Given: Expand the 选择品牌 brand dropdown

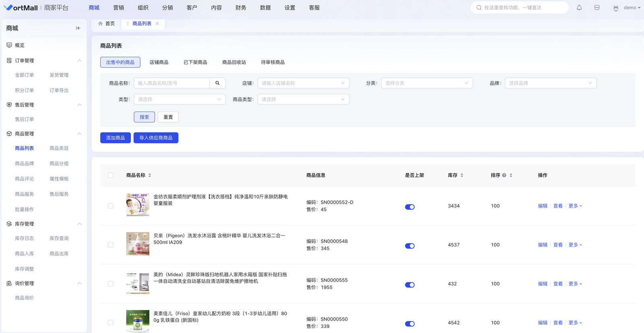Looking at the screenshot, I should click(x=550, y=83).
